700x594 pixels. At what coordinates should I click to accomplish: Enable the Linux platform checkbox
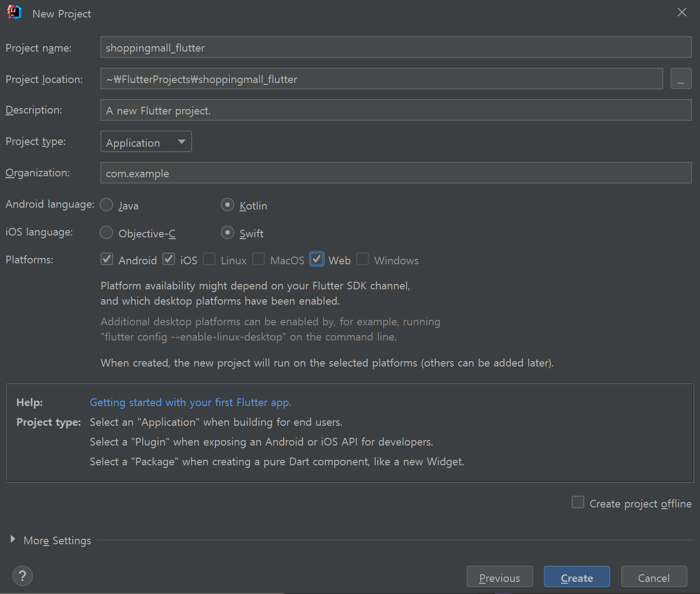coord(209,259)
